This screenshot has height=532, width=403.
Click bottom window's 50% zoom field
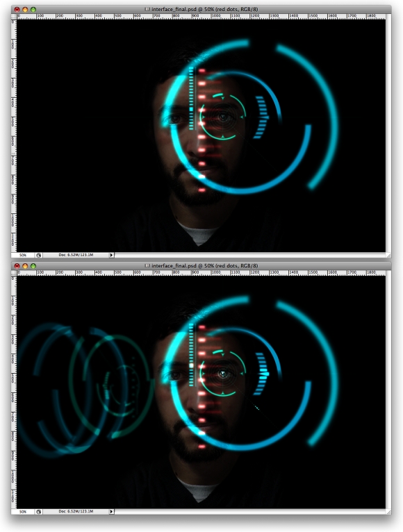point(23,511)
